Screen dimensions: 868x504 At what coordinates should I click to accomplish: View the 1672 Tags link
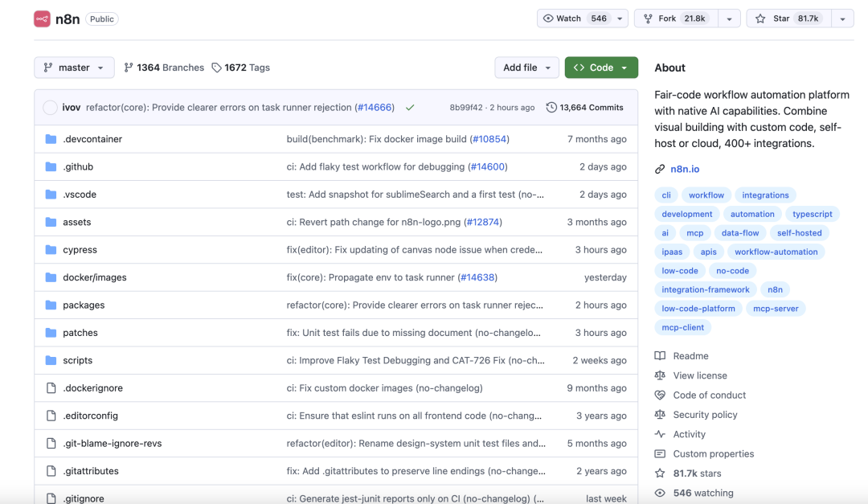tap(241, 68)
